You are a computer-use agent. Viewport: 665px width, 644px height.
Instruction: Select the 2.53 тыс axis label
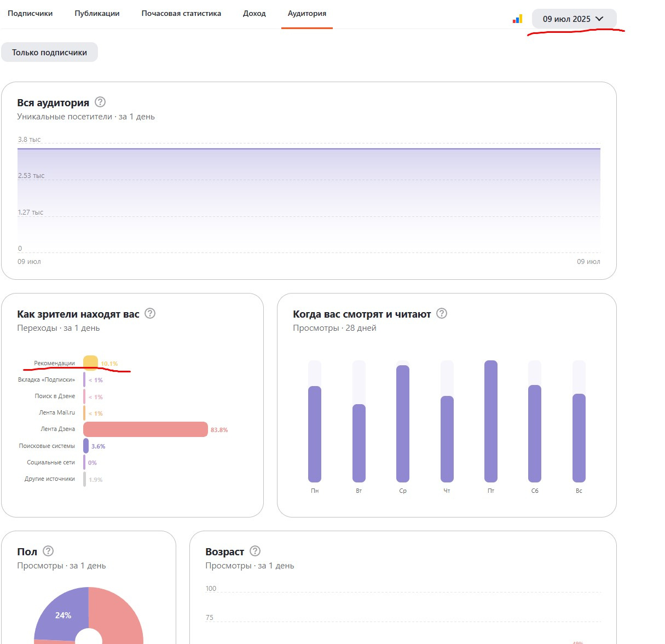tap(31, 176)
